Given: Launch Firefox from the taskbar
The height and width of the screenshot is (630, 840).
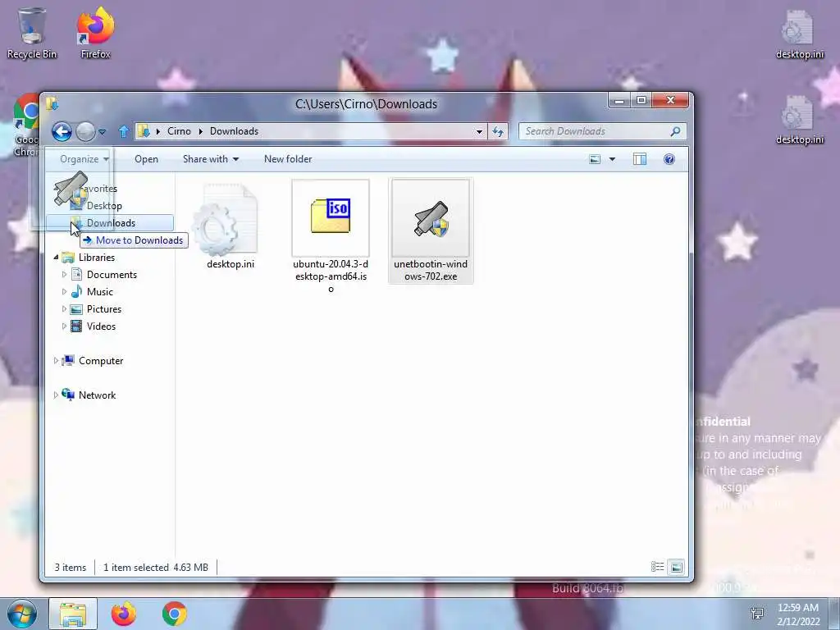Looking at the screenshot, I should [124, 614].
